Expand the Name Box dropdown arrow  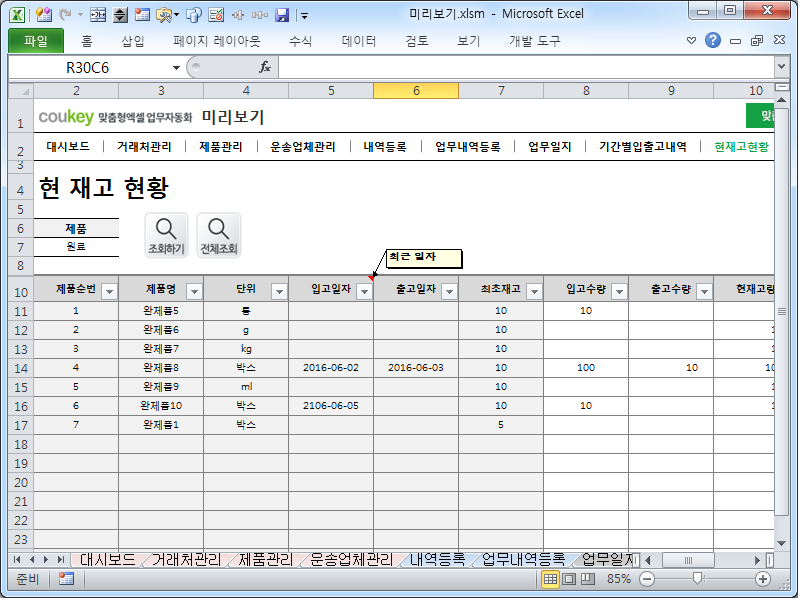point(176,67)
